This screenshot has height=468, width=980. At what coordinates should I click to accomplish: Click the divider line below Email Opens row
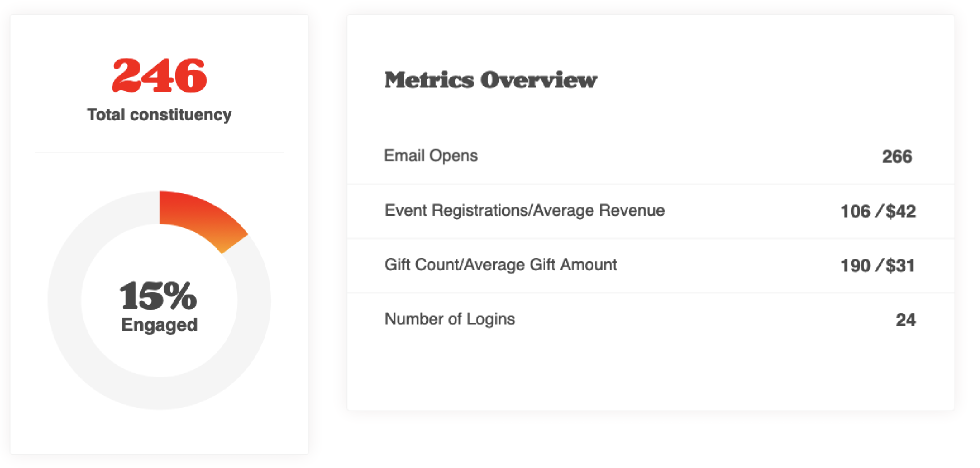point(651,184)
